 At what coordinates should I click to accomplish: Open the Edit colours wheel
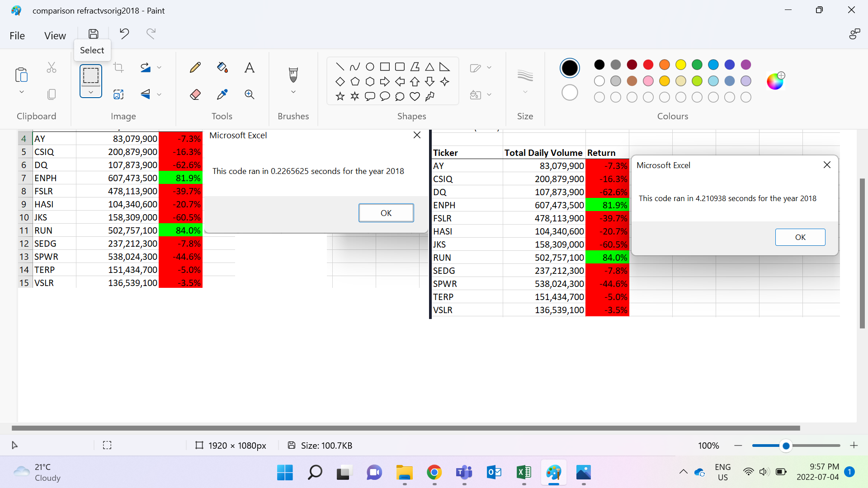(775, 81)
